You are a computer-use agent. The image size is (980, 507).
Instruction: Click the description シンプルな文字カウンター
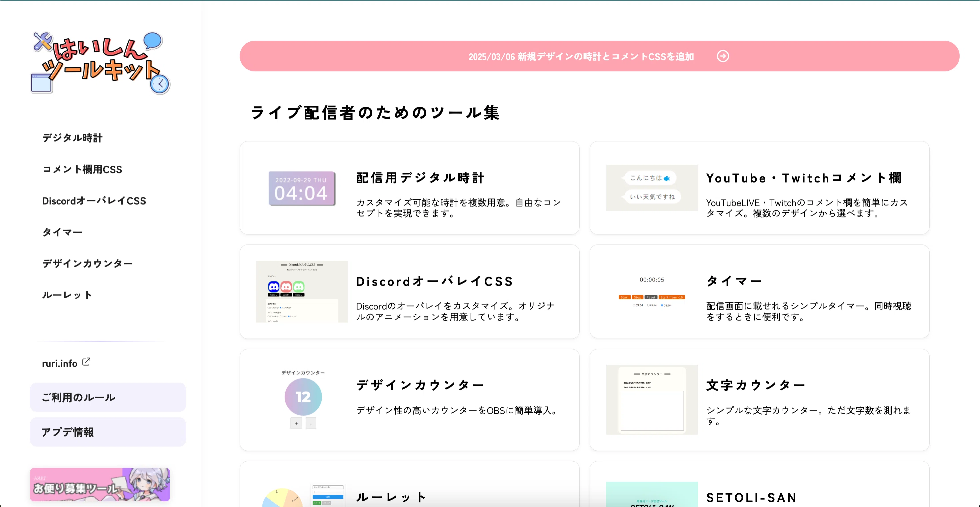pyautogui.click(x=808, y=416)
